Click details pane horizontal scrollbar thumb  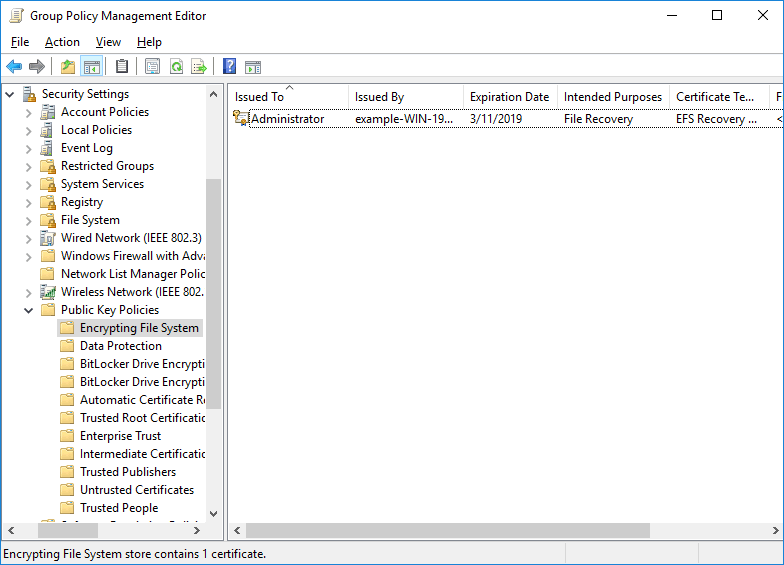point(448,530)
